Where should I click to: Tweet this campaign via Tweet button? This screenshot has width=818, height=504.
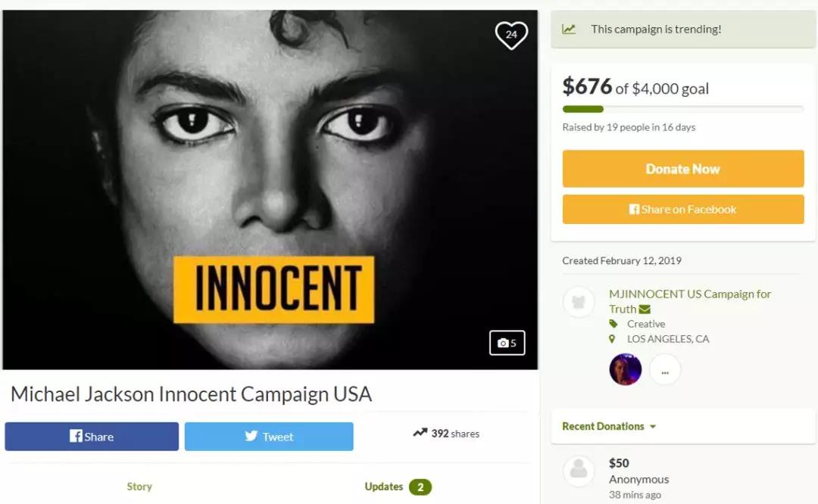point(269,437)
